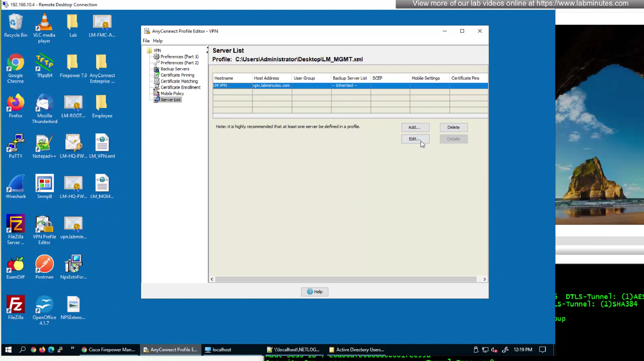Open Certificate Pinning section
Image resolution: width=644 pixels, height=361 pixels.
click(x=177, y=75)
